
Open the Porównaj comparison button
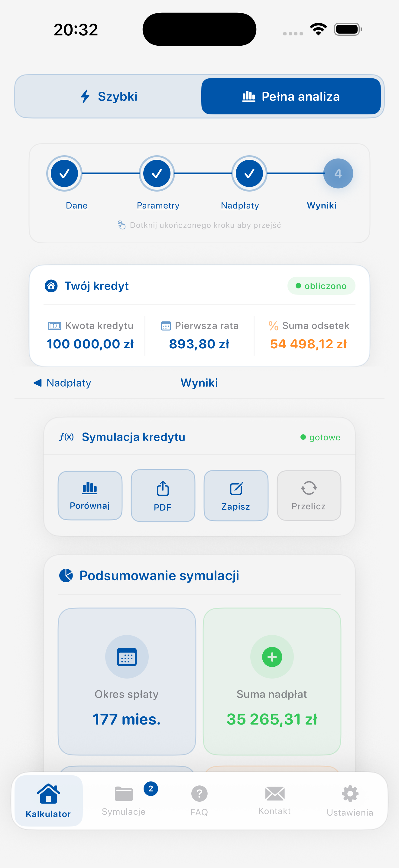click(90, 496)
